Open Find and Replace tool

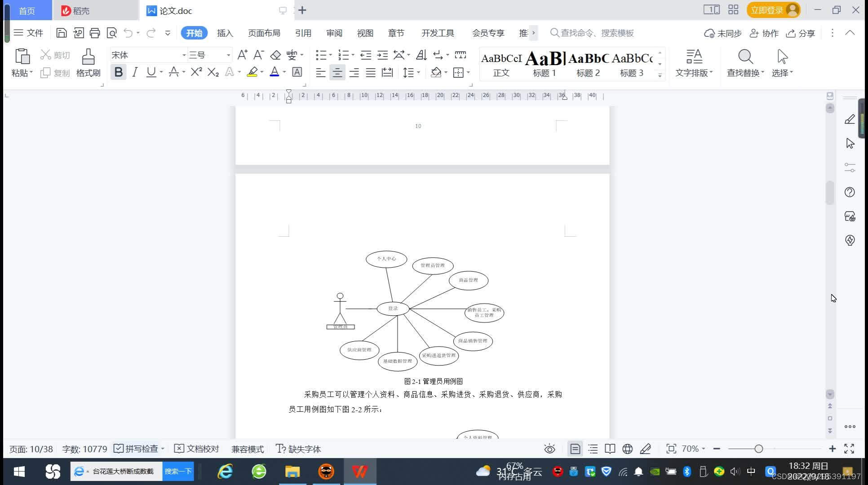[745, 63]
